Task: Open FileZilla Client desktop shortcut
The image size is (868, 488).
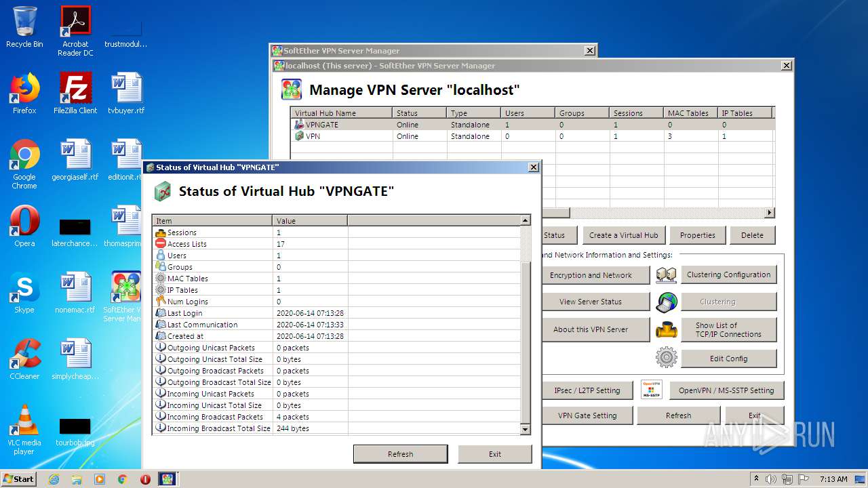Action: coord(75,94)
